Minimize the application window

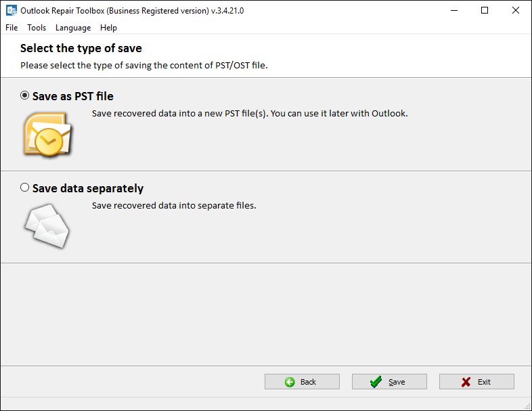coord(454,11)
